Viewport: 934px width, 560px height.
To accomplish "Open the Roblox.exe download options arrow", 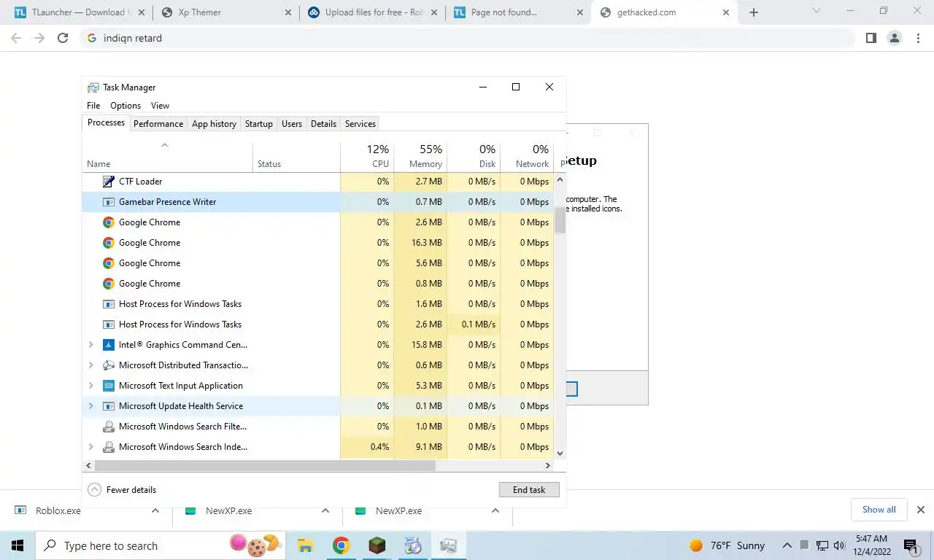I will click(x=155, y=511).
